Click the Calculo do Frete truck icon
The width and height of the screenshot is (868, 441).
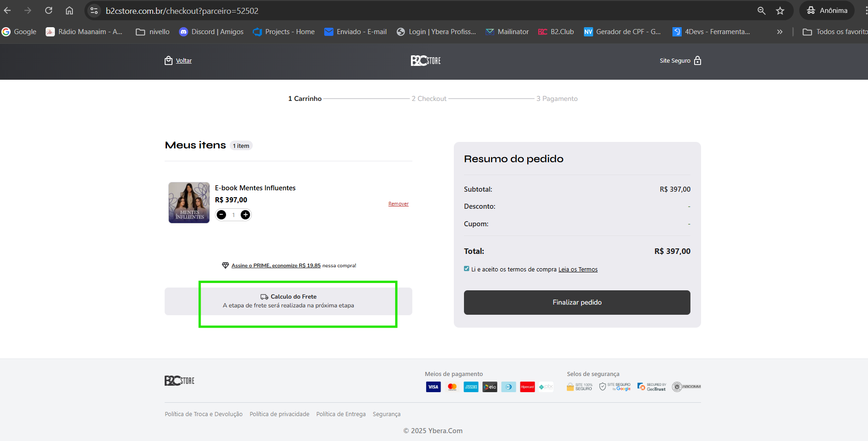pyautogui.click(x=264, y=297)
